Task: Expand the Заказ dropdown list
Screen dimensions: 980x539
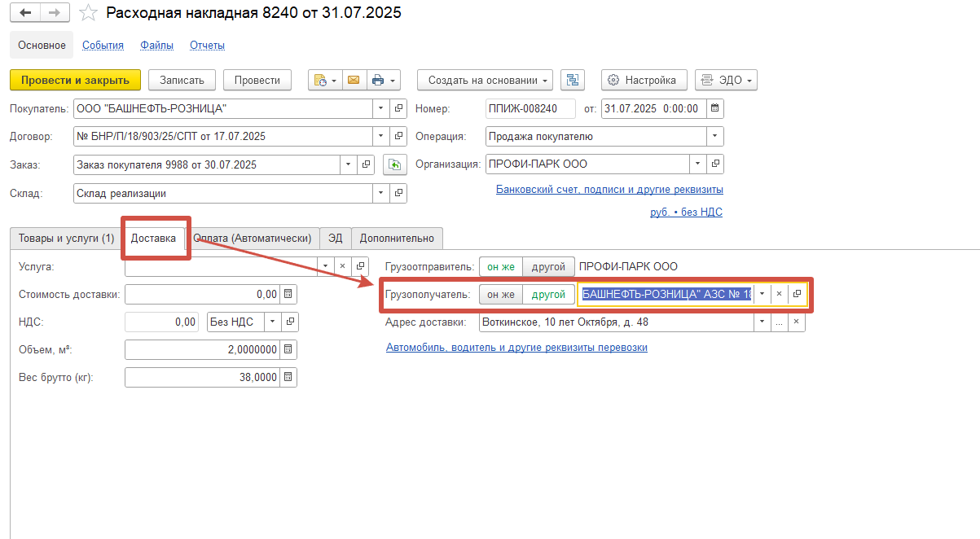Action: click(x=349, y=164)
